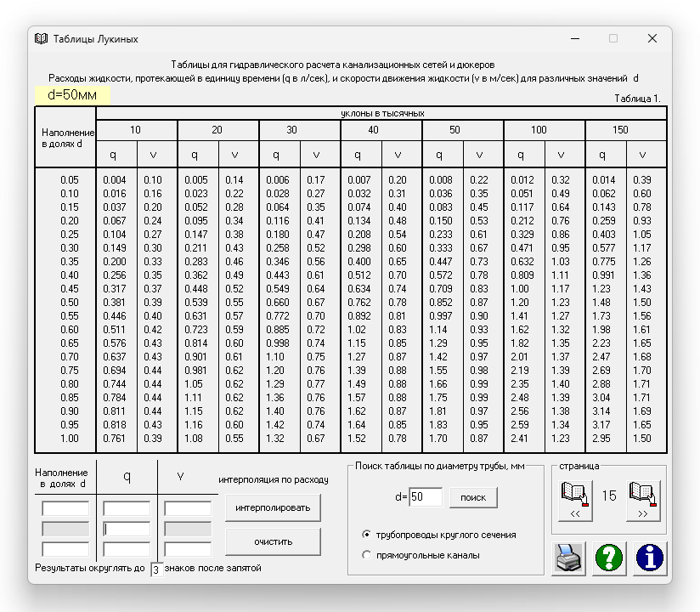700x612 pixels.
Task: Click the q value 0.539 under slope 20
Action: pos(196,303)
